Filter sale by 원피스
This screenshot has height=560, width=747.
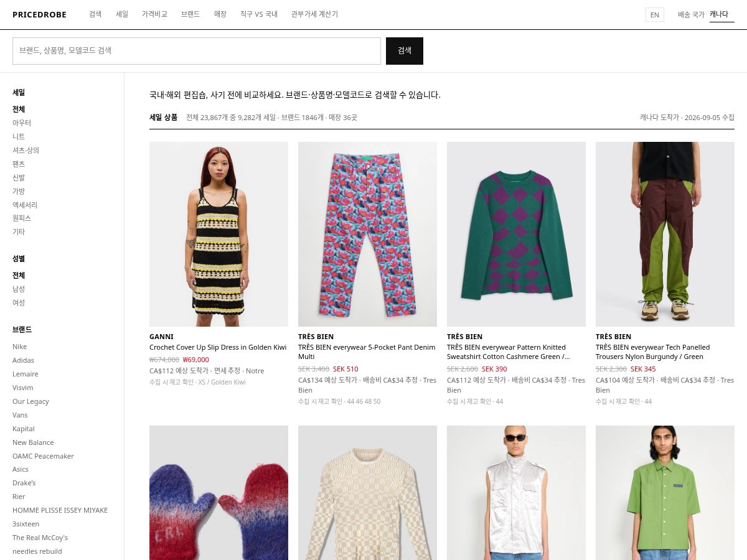22,218
